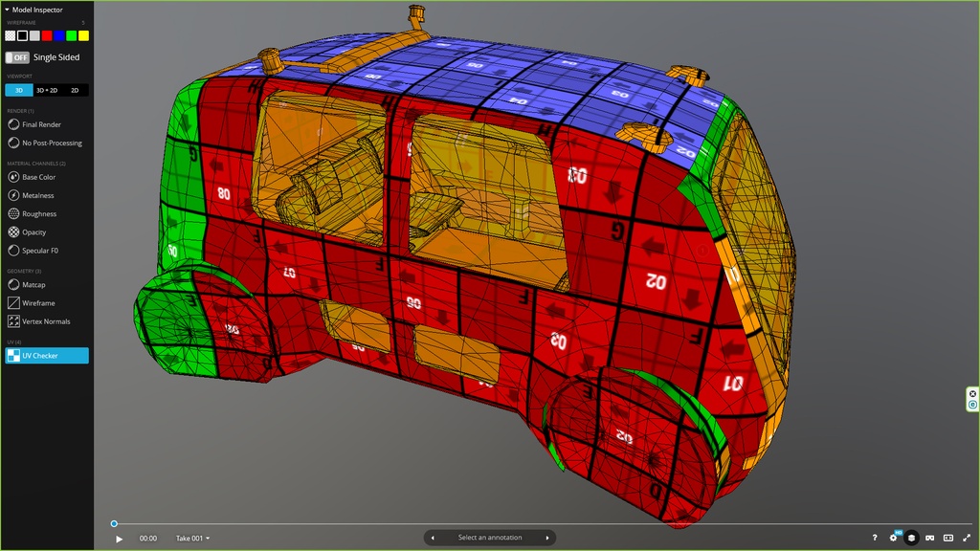Image resolution: width=980 pixels, height=551 pixels.
Task: Enable the Wireframe geometry view
Action: [38, 303]
